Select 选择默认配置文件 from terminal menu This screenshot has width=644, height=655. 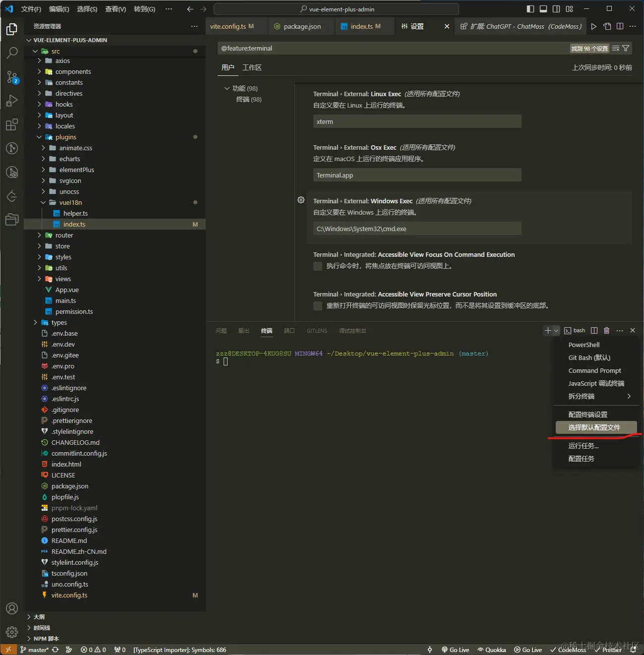tap(596, 427)
